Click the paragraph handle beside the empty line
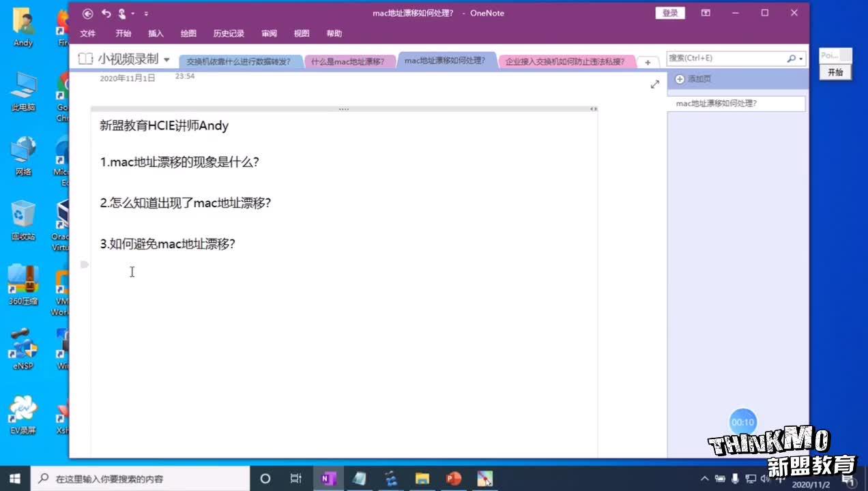This screenshot has height=491, width=868. click(x=85, y=264)
